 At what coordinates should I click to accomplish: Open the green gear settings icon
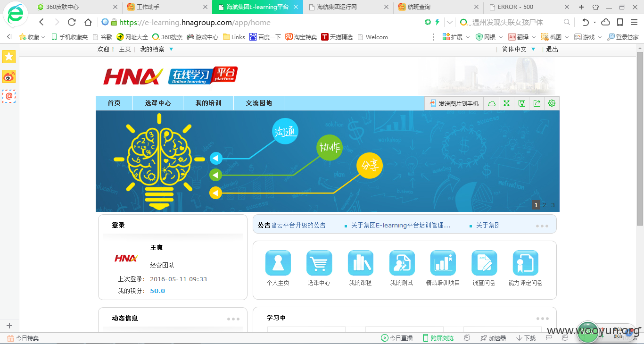(552, 103)
